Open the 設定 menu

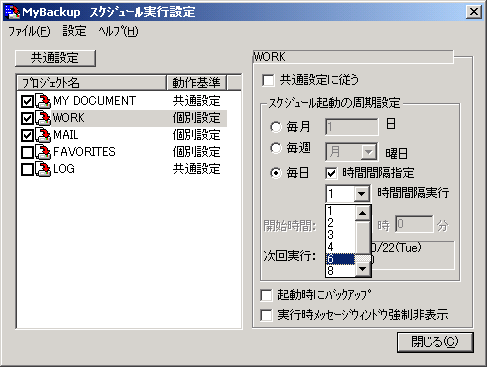[74, 31]
